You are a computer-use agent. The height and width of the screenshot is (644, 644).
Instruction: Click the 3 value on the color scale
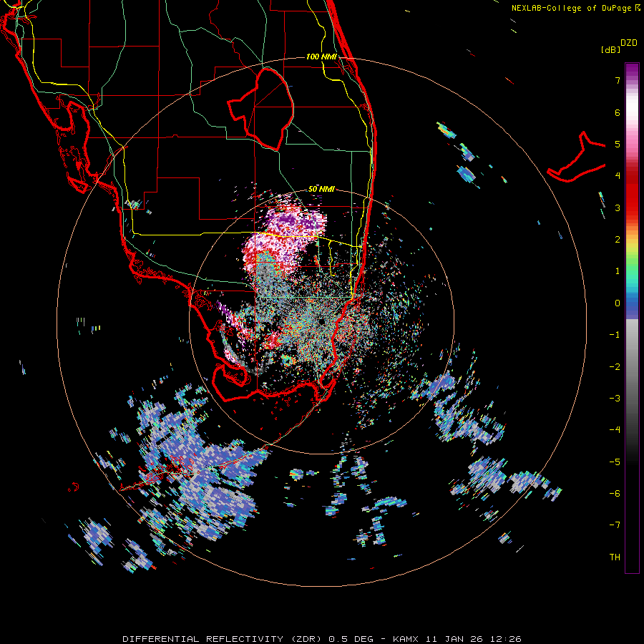[618, 208]
